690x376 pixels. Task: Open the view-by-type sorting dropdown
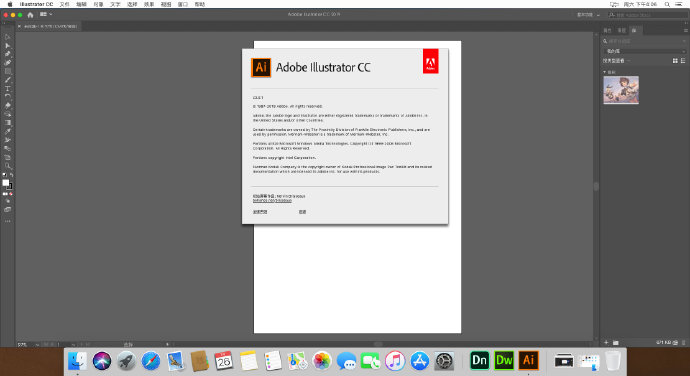[617, 61]
